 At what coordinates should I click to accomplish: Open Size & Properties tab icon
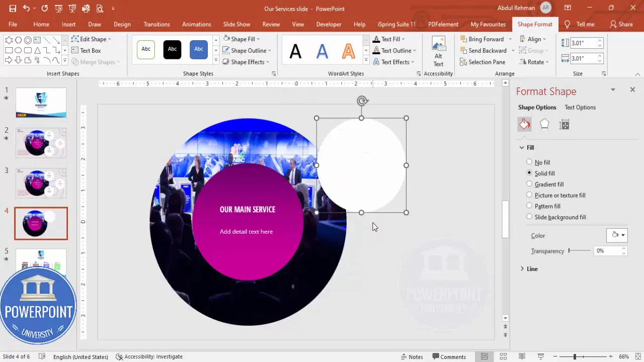coord(564,125)
